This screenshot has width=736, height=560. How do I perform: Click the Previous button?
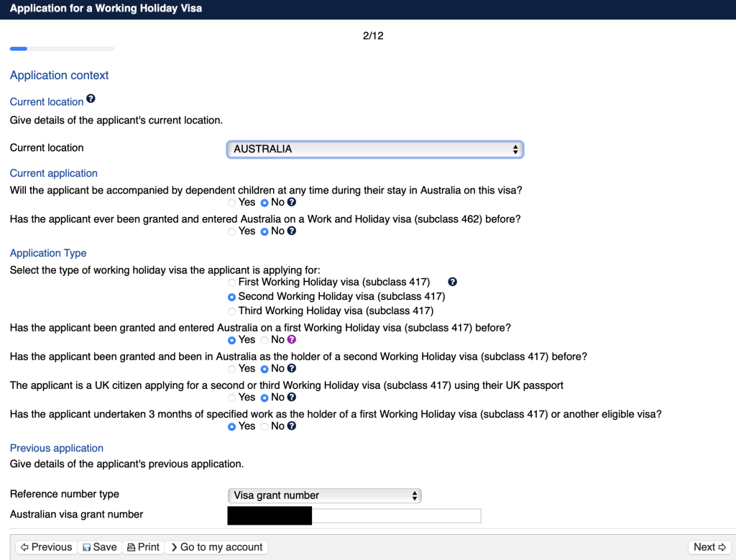pyautogui.click(x=46, y=547)
